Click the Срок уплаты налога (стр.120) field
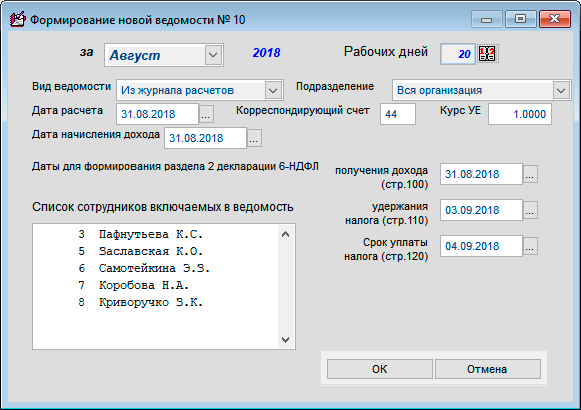This screenshot has width=581, height=410. [x=481, y=246]
